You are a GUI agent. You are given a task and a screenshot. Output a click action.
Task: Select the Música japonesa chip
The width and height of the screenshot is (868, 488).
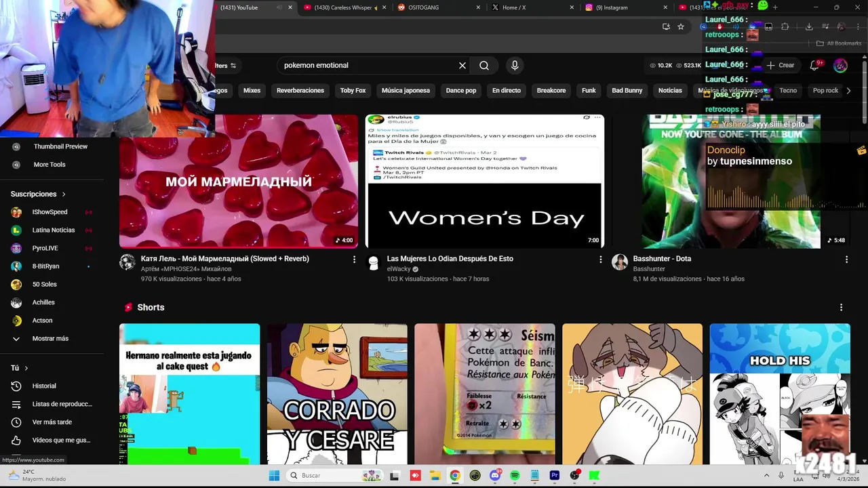[x=406, y=90]
